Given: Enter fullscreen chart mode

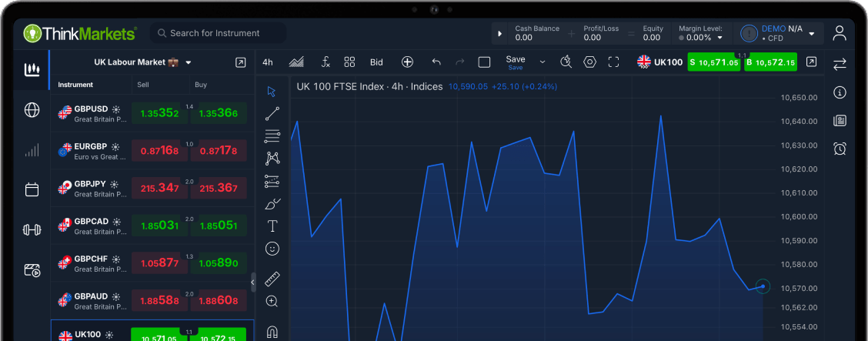Looking at the screenshot, I should (x=613, y=62).
